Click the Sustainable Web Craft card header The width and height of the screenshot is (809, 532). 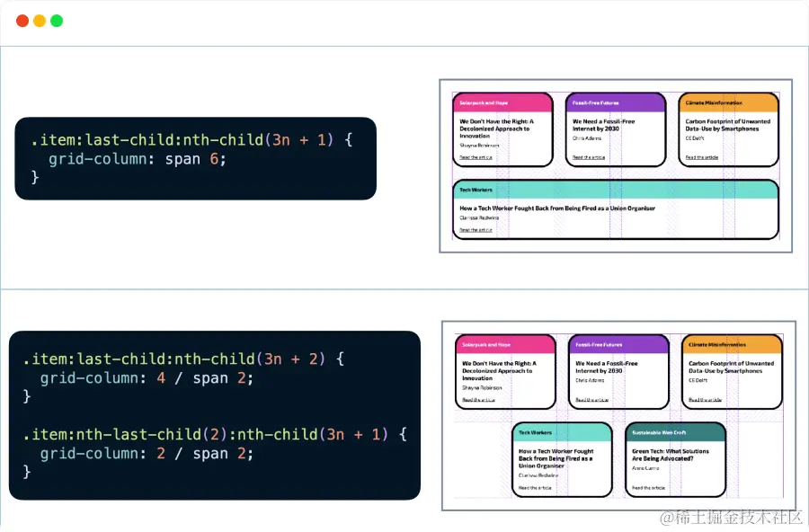click(x=675, y=432)
